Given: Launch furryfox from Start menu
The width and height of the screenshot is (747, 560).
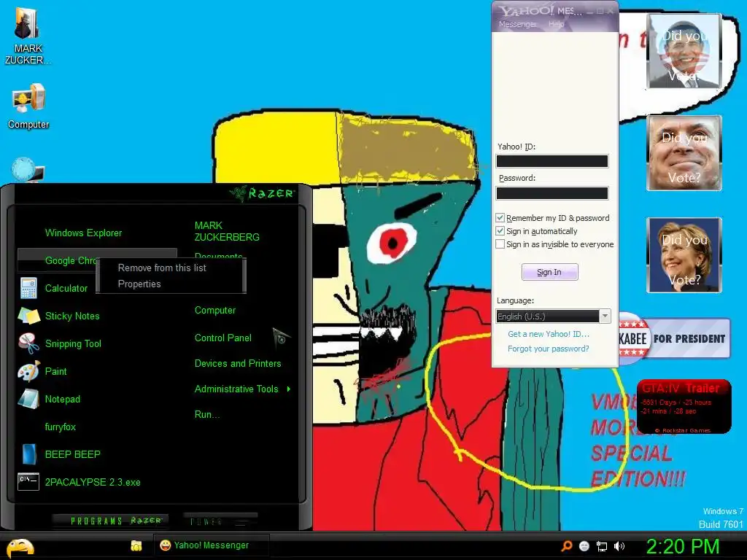Looking at the screenshot, I should 60,427.
